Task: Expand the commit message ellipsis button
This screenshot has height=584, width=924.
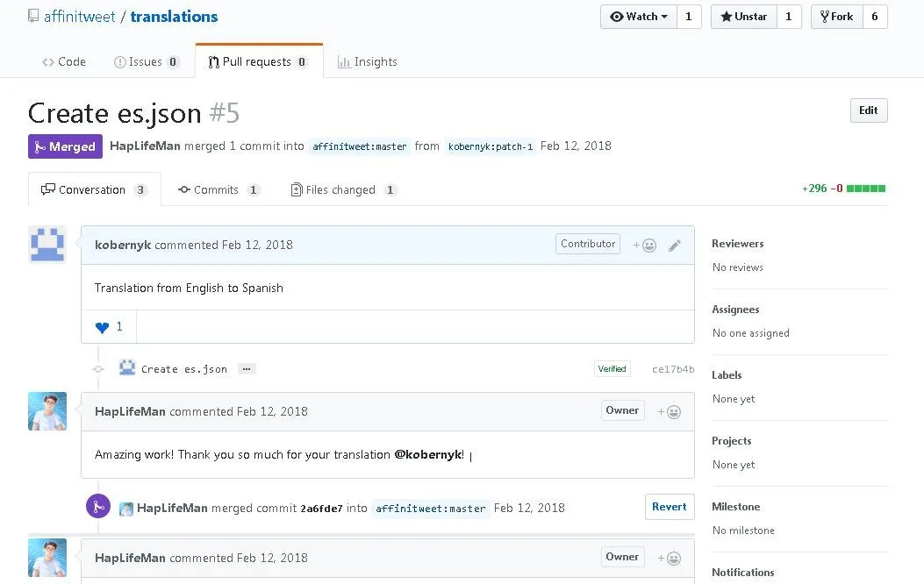Action: 247,369
